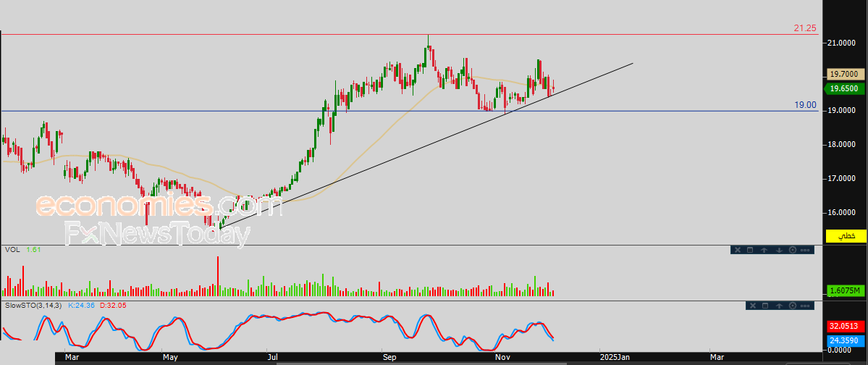The height and width of the screenshot is (365, 868).
Task: Maximize the SlowSTO indicator panel
Action: 766,306
